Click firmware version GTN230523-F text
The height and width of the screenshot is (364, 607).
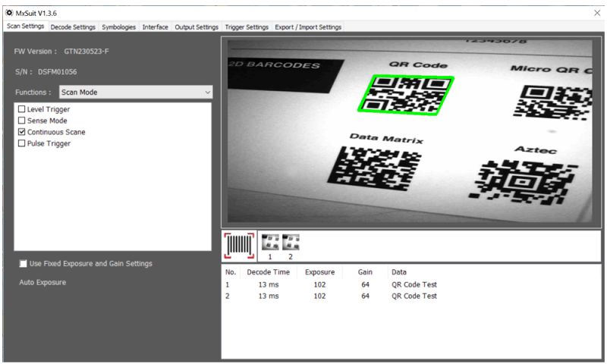point(86,51)
